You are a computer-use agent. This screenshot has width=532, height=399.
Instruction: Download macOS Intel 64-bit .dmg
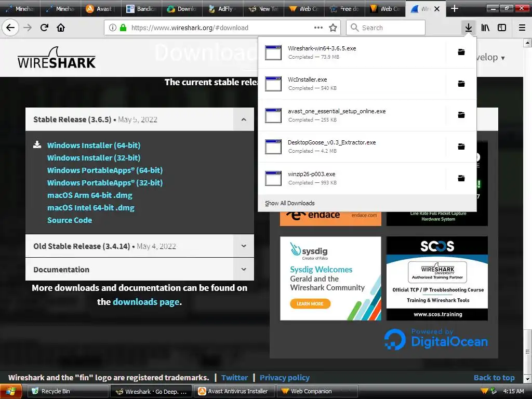tap(90, 208)
